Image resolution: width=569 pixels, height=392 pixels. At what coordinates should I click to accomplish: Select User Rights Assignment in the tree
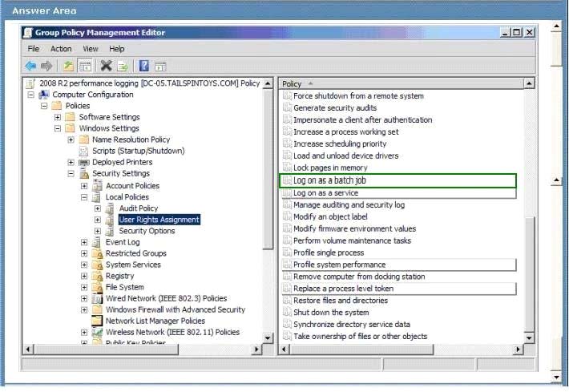(x=159, y=220)
